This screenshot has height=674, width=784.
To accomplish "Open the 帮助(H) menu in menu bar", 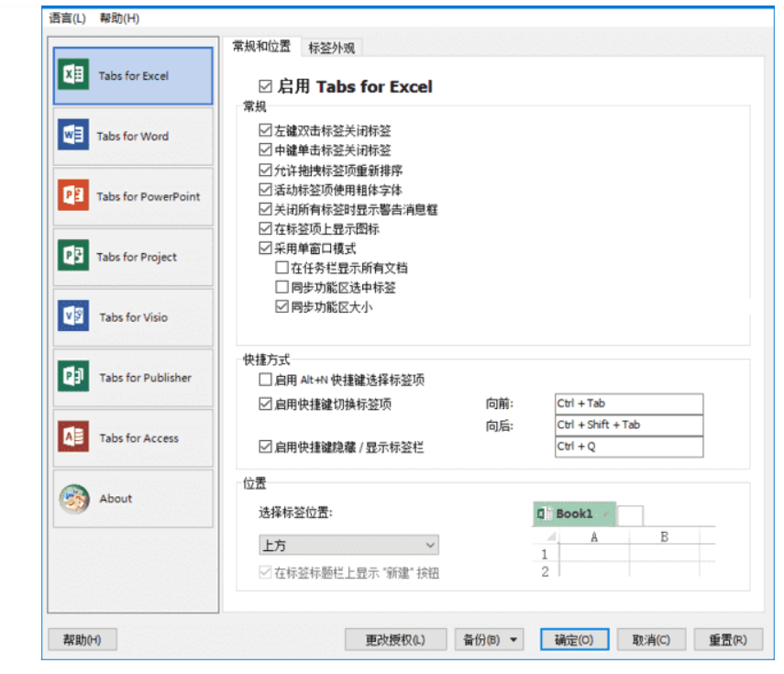I will coord(119,18).
